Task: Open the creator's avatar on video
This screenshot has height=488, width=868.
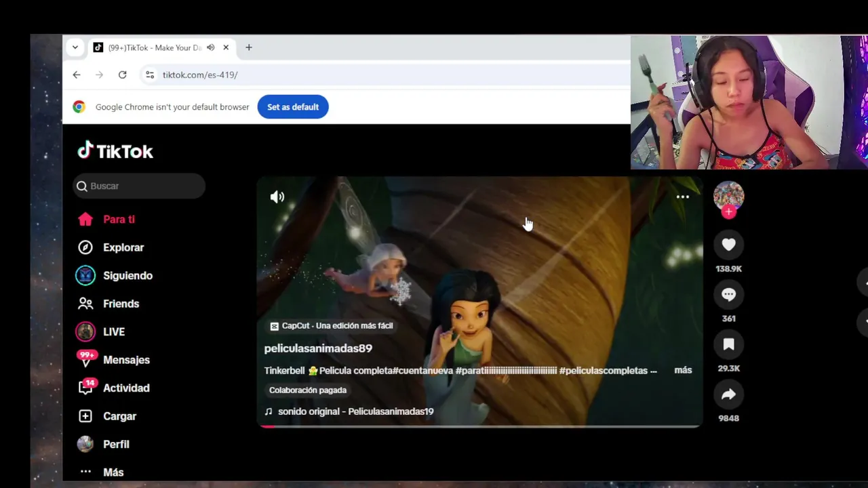Action: click(729, 196)
